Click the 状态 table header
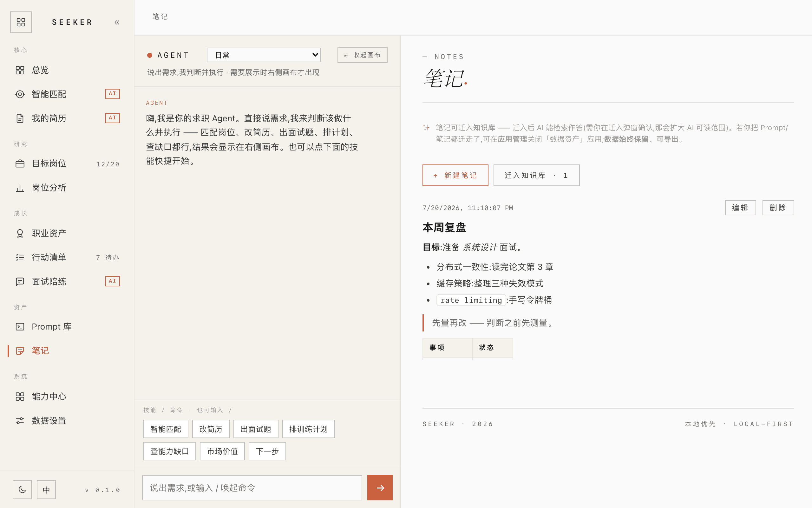 (493, 347)
